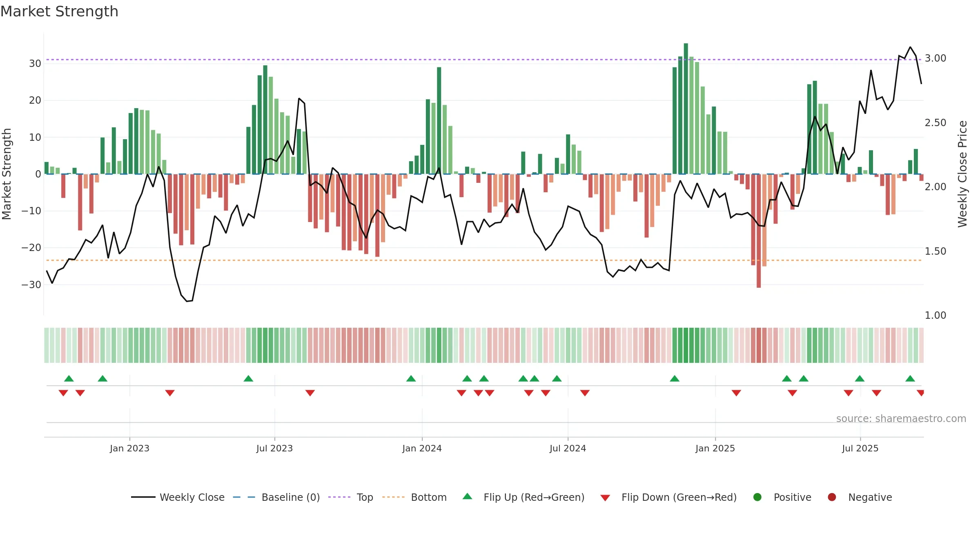Select the last green flip-up marker at far right

click(910, 378)
